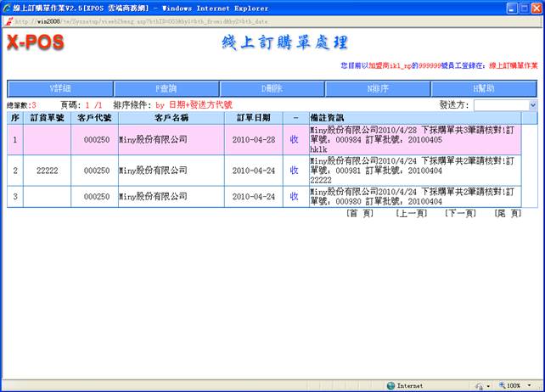Click the 收 link in row 1

(x=295, y=139)
